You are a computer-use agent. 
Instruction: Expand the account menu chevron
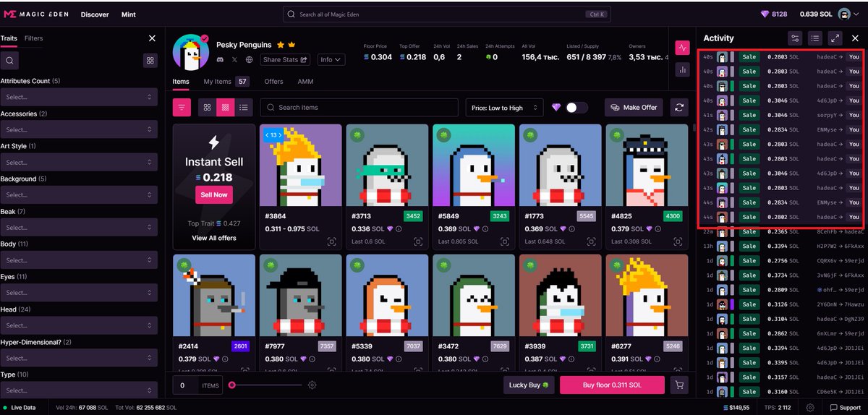(857, 14)
